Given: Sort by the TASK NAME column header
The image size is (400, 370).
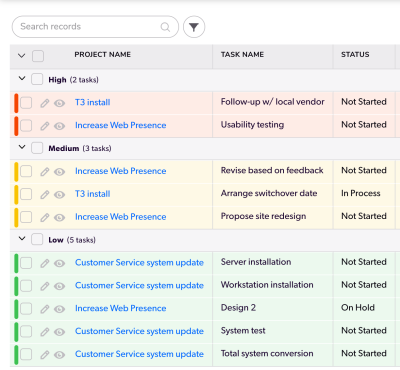Looking at the screenshot, I should pos(242,55).
